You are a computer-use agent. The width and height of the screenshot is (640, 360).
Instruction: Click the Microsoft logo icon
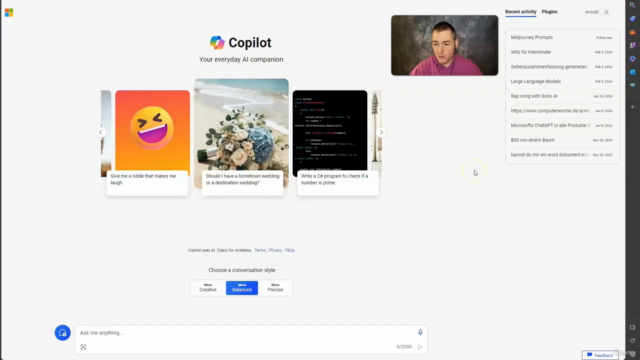point(9,13)
